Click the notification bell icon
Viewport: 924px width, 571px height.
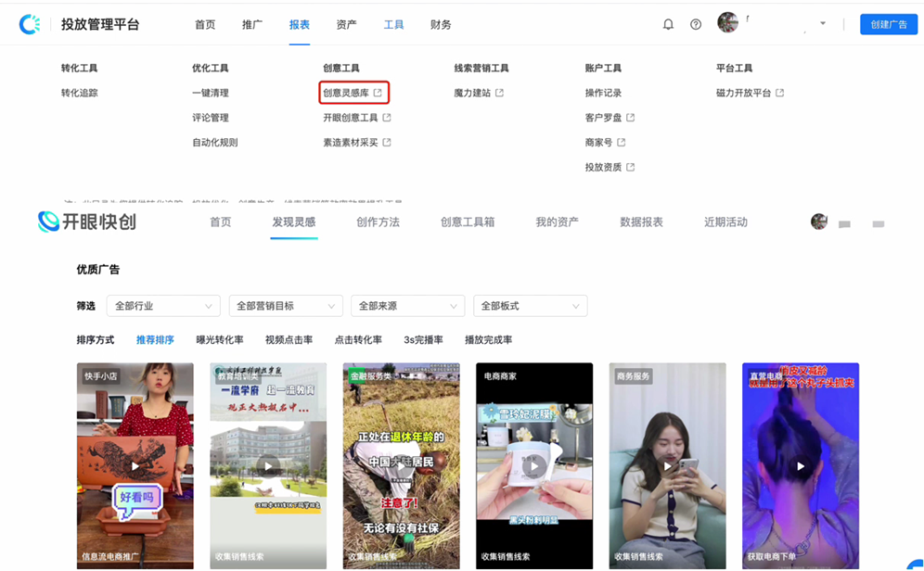[668, 24]
